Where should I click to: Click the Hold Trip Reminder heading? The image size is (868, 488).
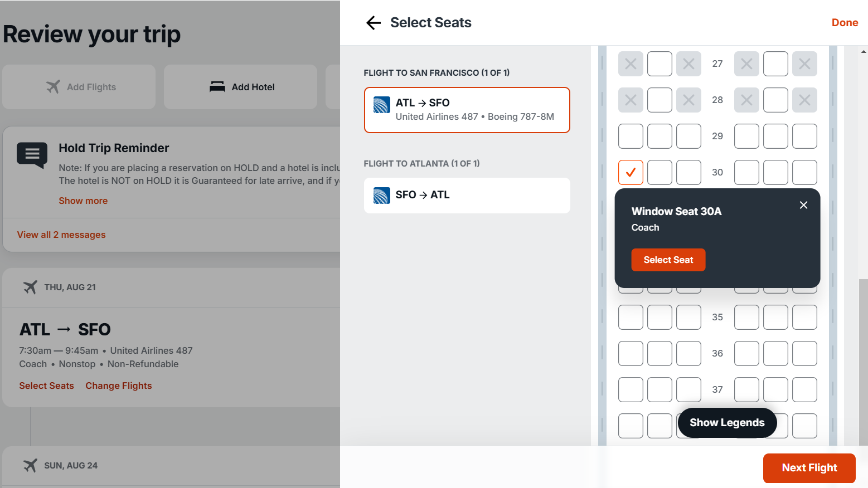114,148
